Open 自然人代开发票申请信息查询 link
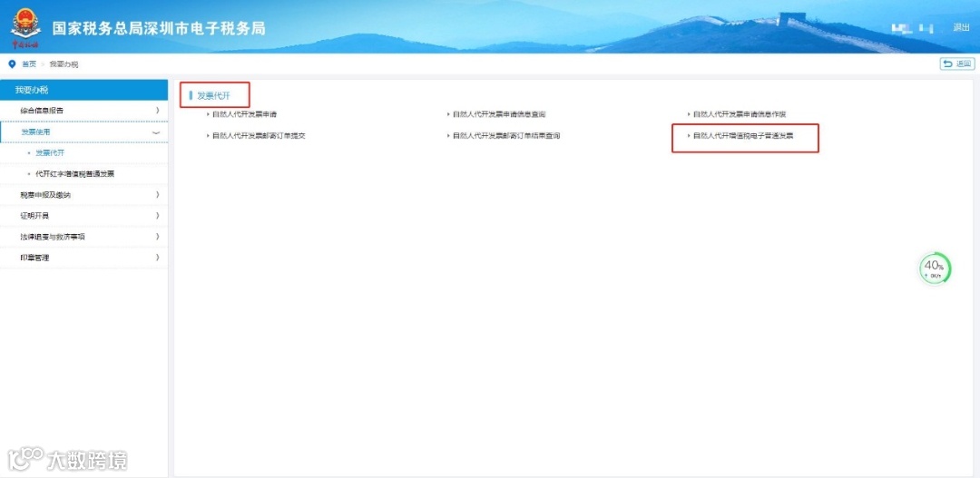980x478 pixels. (x=499, y=114)
